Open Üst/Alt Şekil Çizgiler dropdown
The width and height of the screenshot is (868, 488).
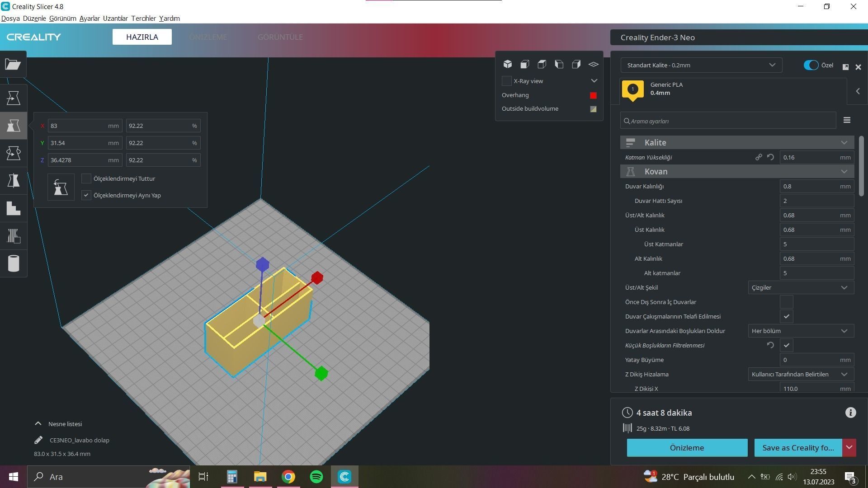[800, 288]
